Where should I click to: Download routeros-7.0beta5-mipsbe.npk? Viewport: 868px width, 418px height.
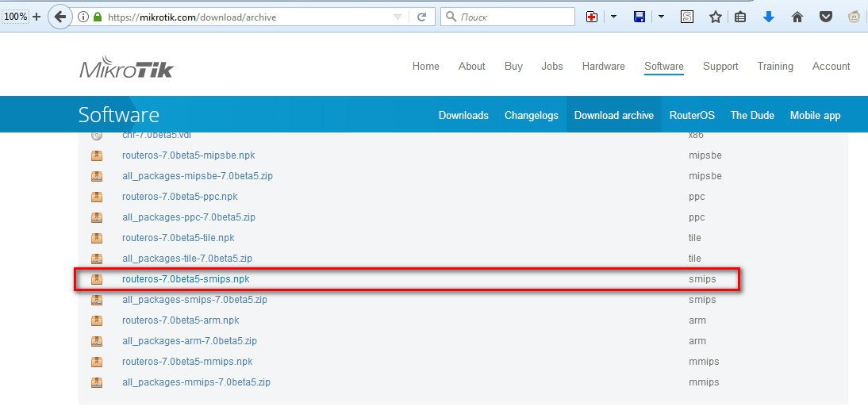coord(189,155)
